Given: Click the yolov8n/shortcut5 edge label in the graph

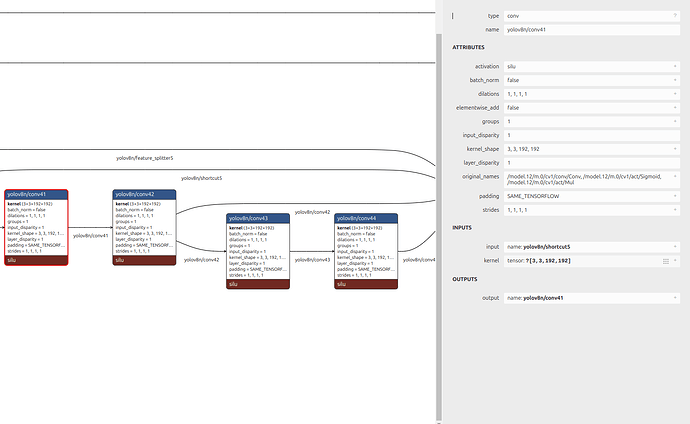Looking at the screenshot, I should click(201, 178).
